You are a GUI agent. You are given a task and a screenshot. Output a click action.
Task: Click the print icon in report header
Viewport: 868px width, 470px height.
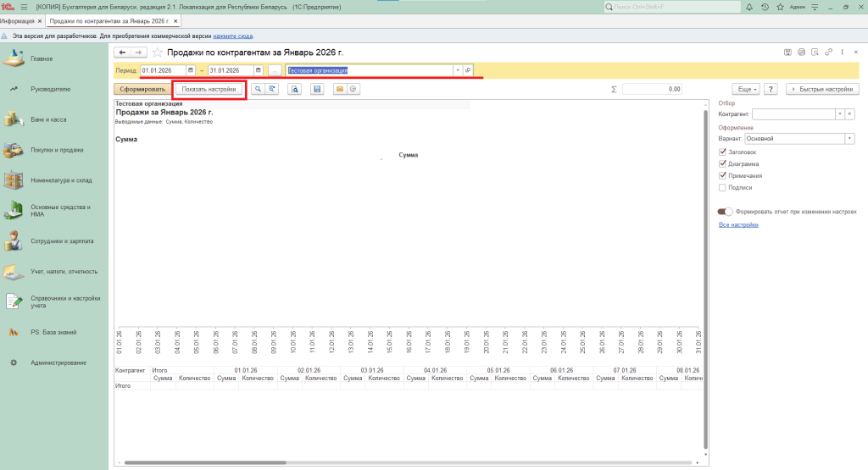(x=802, y=53)
